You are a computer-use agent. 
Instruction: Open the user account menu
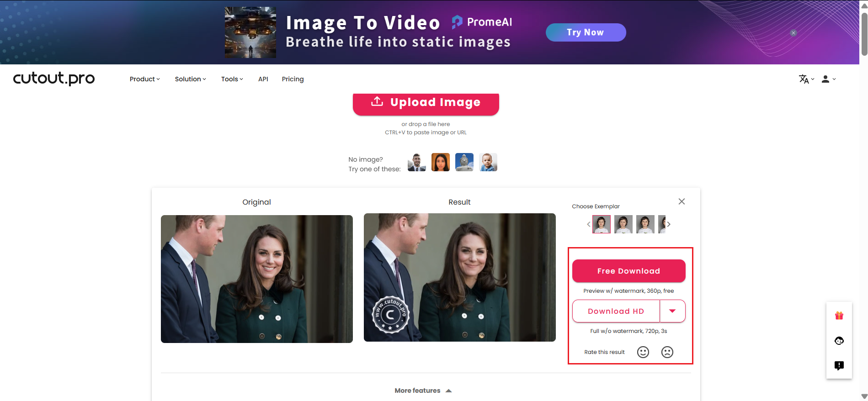pyautogui.click(x=828, y=79)
